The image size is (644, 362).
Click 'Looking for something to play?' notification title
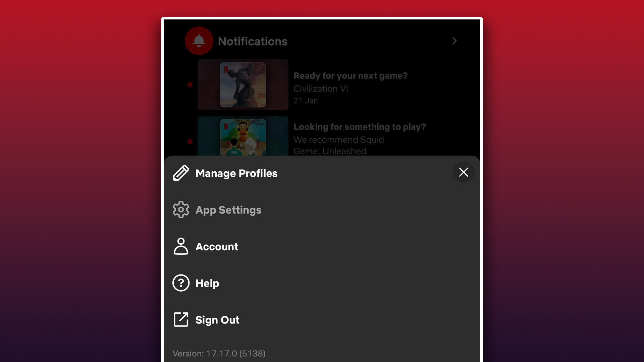coord(360,127)
